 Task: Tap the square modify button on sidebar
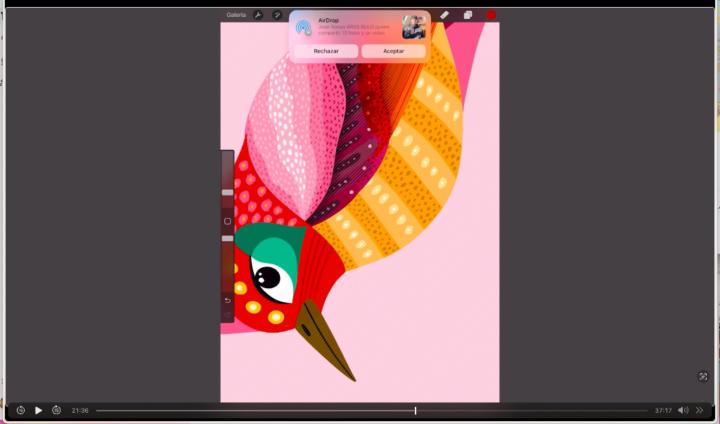[x=227, y=221]
